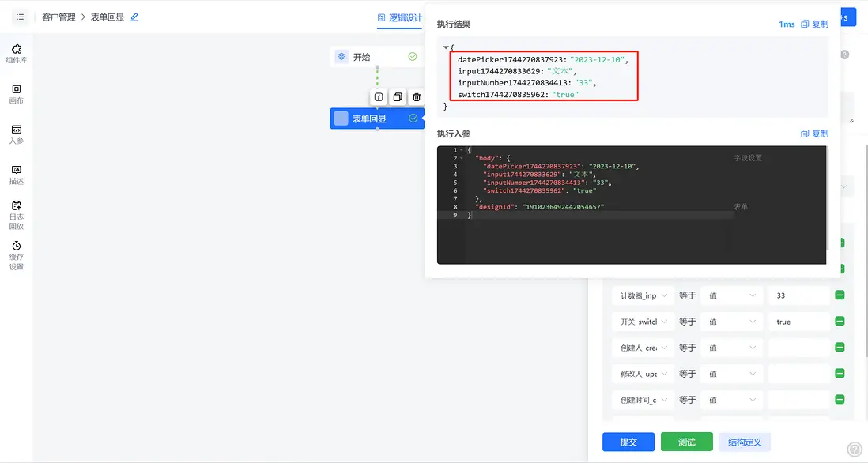The height and width of the screenshot is (463, 868).
Task: Open 值 type dropdown in 计数器 row
Action: pyautogui.click(x=732, y=295)
